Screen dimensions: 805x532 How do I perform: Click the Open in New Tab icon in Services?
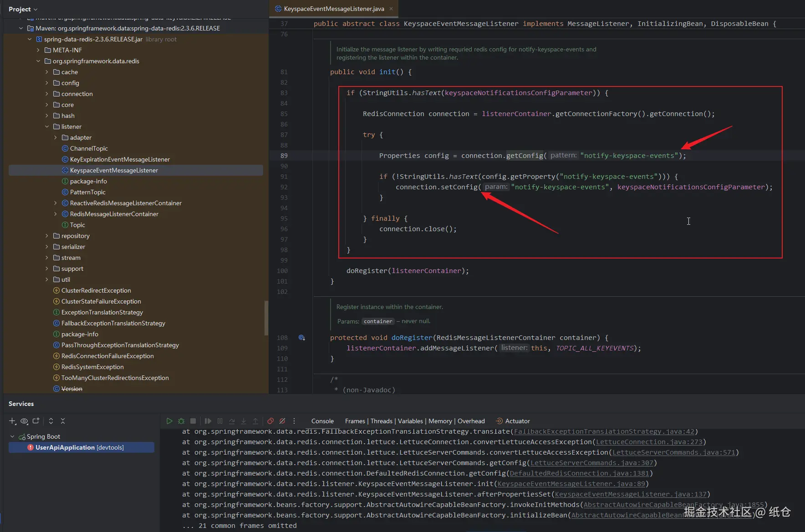(x=36, y=421)
